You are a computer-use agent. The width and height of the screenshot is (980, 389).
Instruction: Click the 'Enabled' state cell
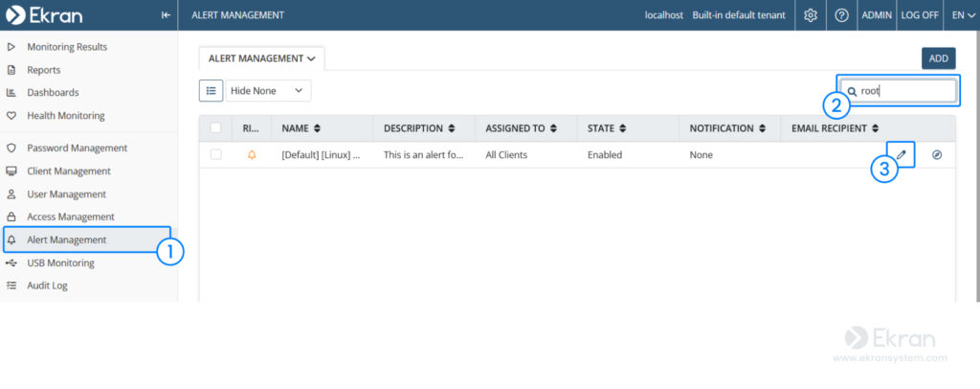coord(605,154)
